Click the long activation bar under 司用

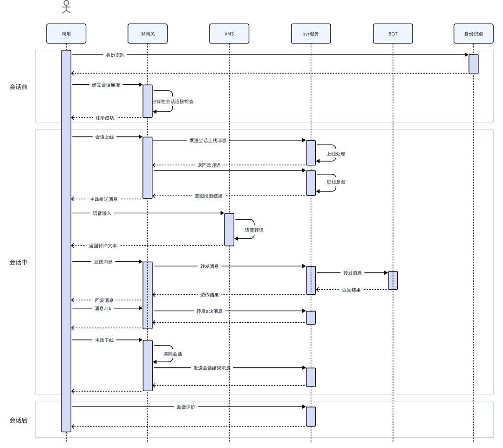coord(66,241)
